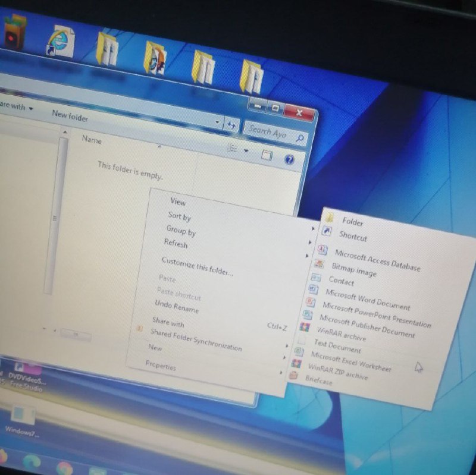This screenshot has height=475, width=476.
Task: Create new Microsoft Publisher Document
Action: tap(367, 326)
